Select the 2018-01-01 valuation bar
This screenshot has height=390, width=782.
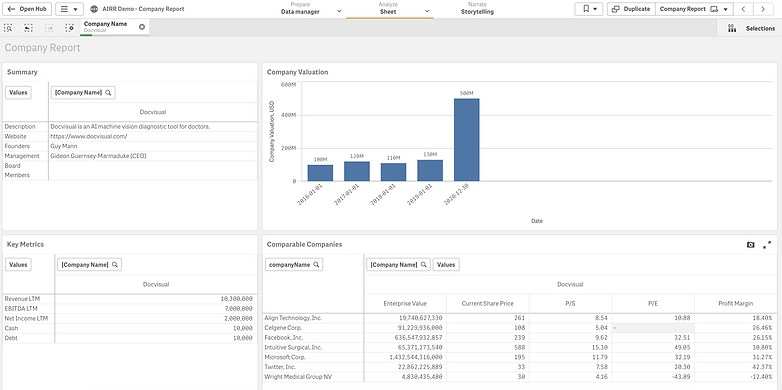(393, 172)
